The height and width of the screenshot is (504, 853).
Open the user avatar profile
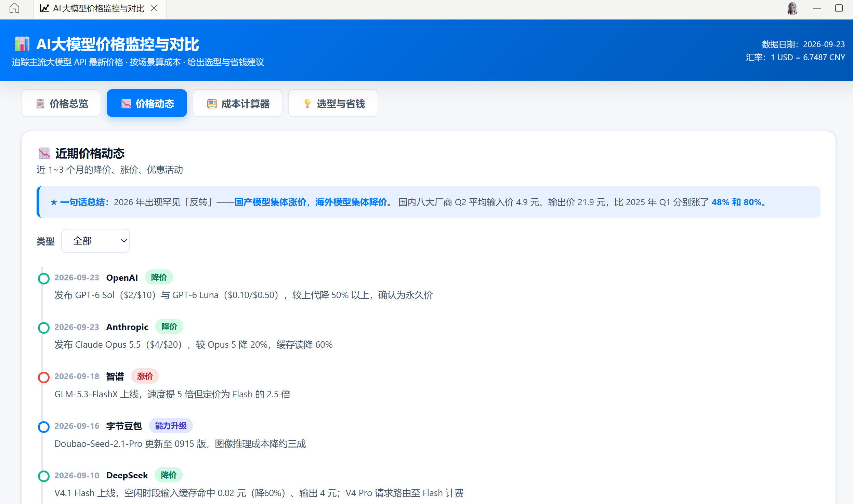(792, 8)
